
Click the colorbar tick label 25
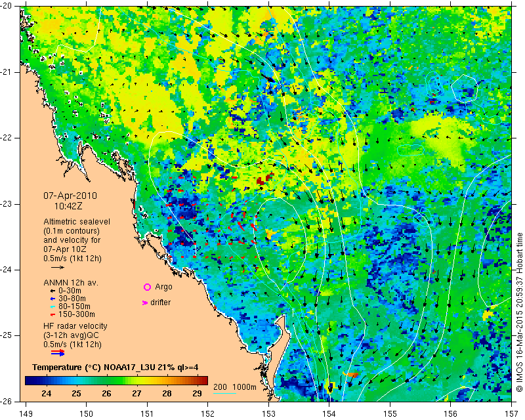click(76, 394)
